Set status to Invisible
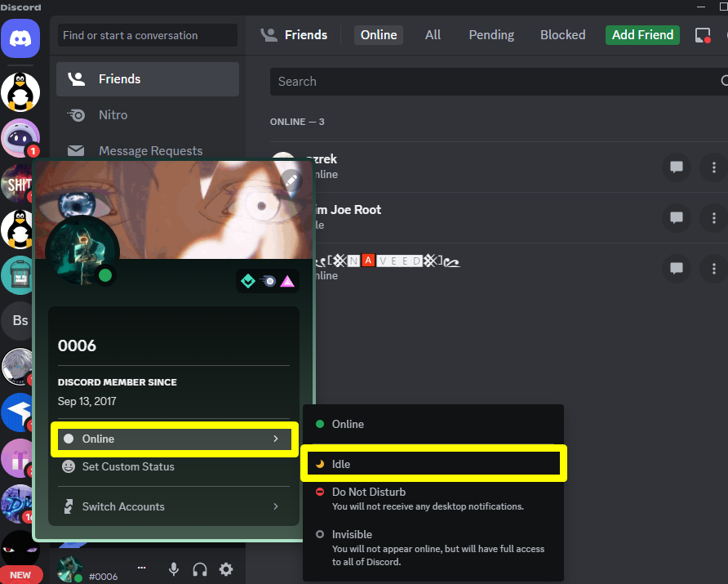728x584 pixels. [433, 548]
